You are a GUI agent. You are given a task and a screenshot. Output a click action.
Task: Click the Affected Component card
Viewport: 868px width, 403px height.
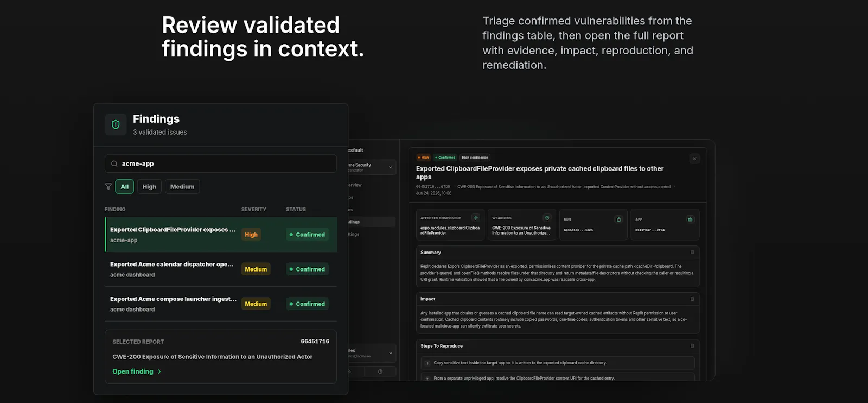(450, 224)
